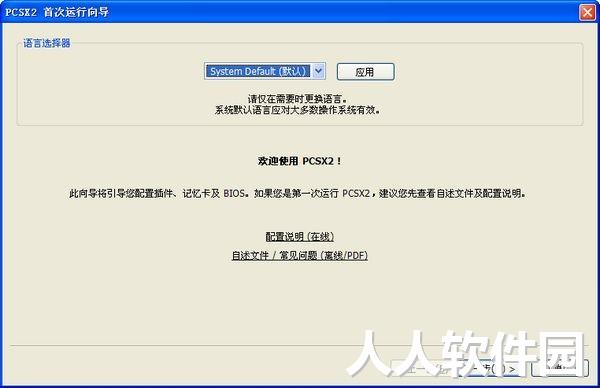Click the 应用 apply button

tap(365, 72)
